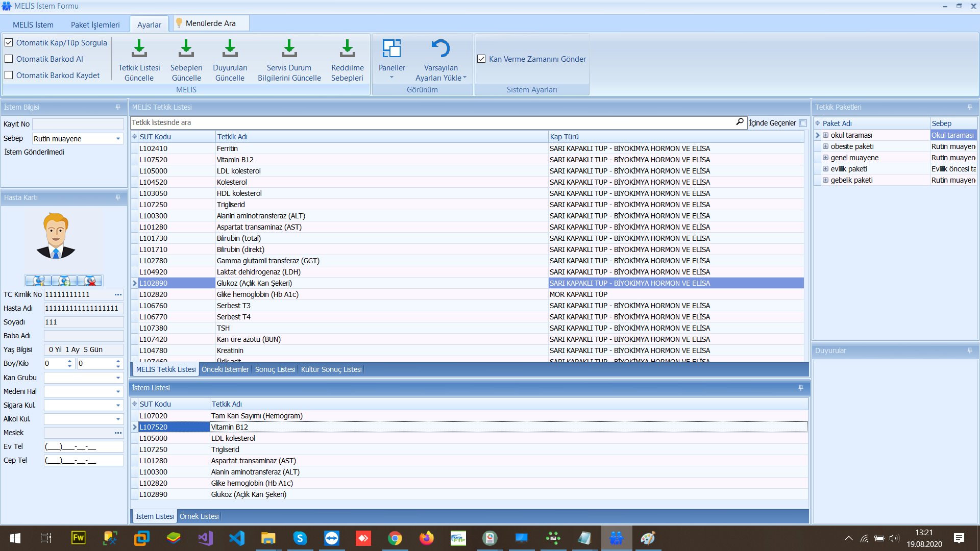Image resolution: width=980 pixels, height=551 pixels.
Task: Open the Kültür Sonuç Listesi tab
Action: [331, 369]
